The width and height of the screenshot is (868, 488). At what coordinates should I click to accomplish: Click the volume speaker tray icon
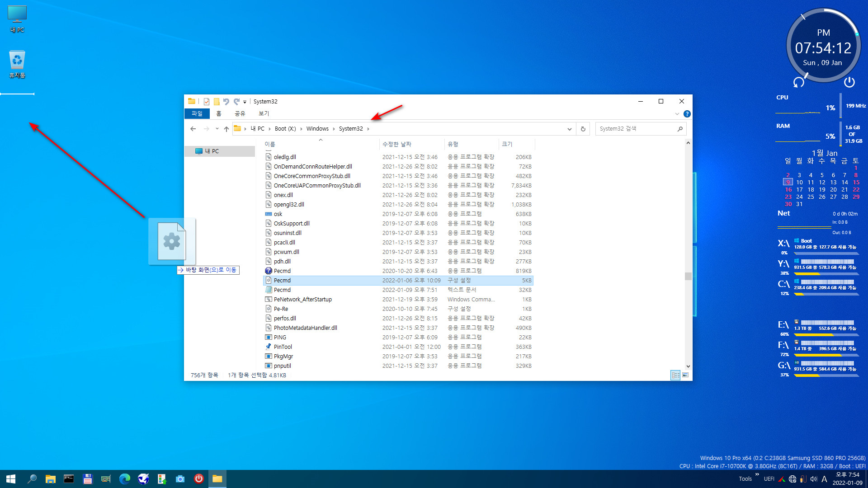(814, 479)
